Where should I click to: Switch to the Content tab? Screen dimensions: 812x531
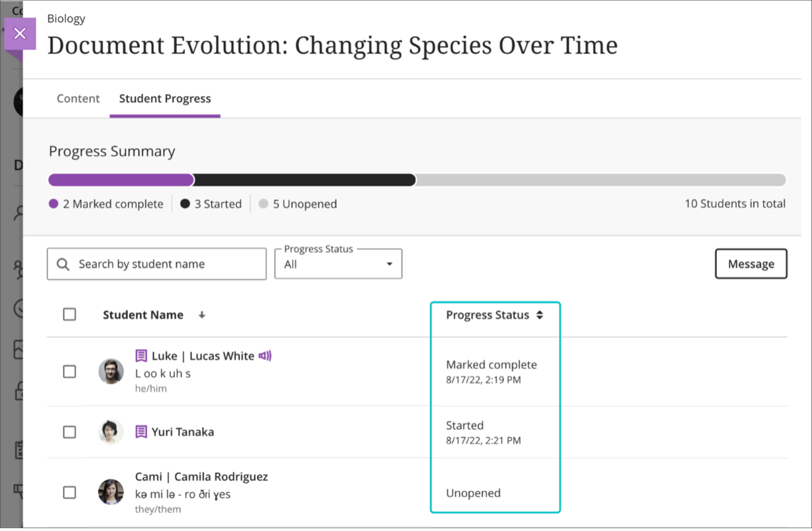[78, 98]
